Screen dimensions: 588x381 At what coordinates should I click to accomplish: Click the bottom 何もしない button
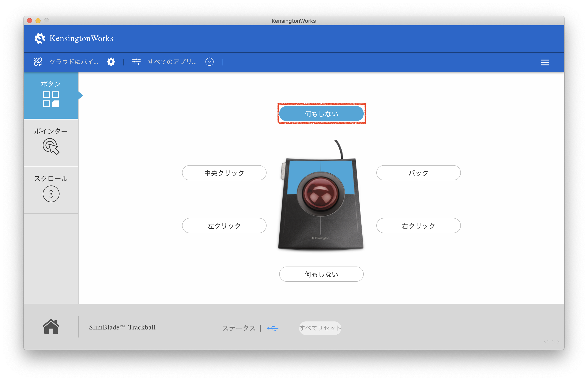coord(321,274)
